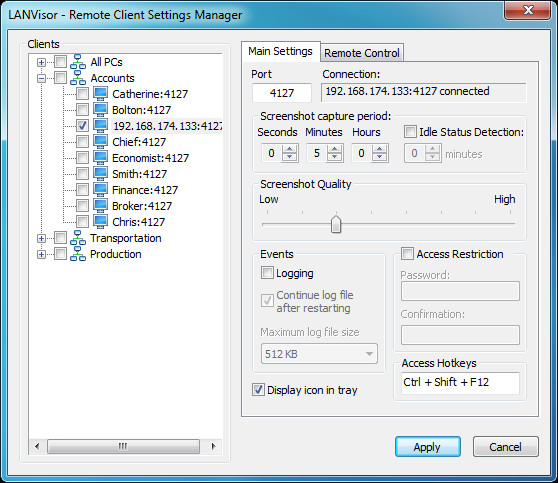This screenshot has height=483, width=558.
Task: Click the Transportation network group icon
Action: click(x=78, y=238)
